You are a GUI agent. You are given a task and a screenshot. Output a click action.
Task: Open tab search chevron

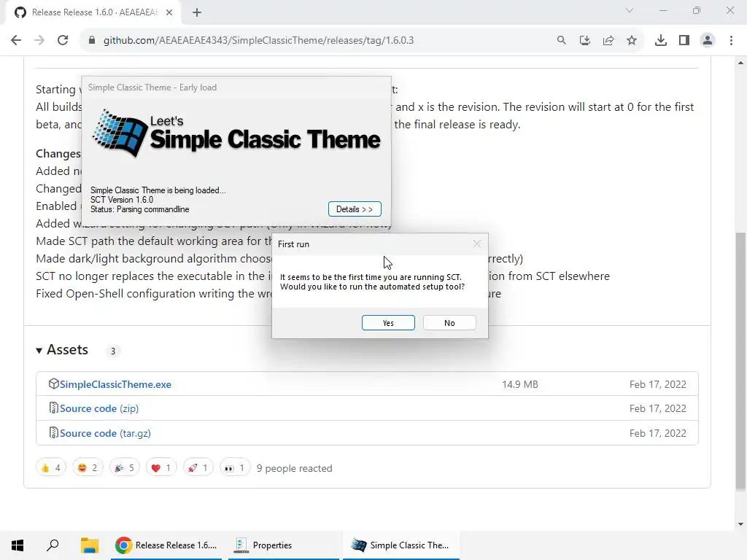pos(630,10)
